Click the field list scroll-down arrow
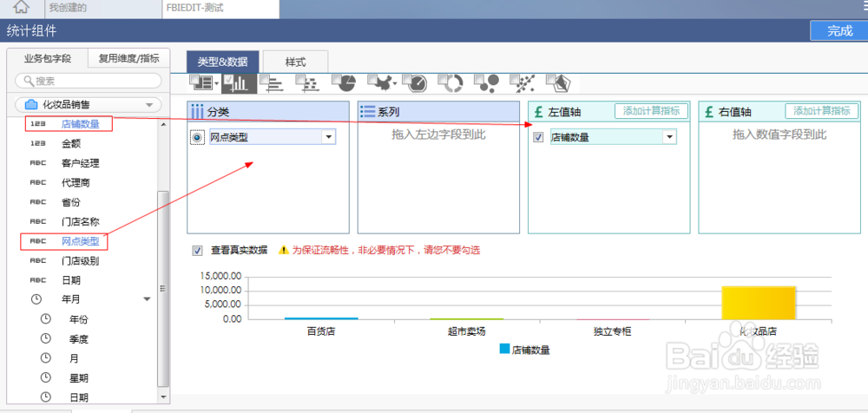The image size is (868, 413). (163, 397)
